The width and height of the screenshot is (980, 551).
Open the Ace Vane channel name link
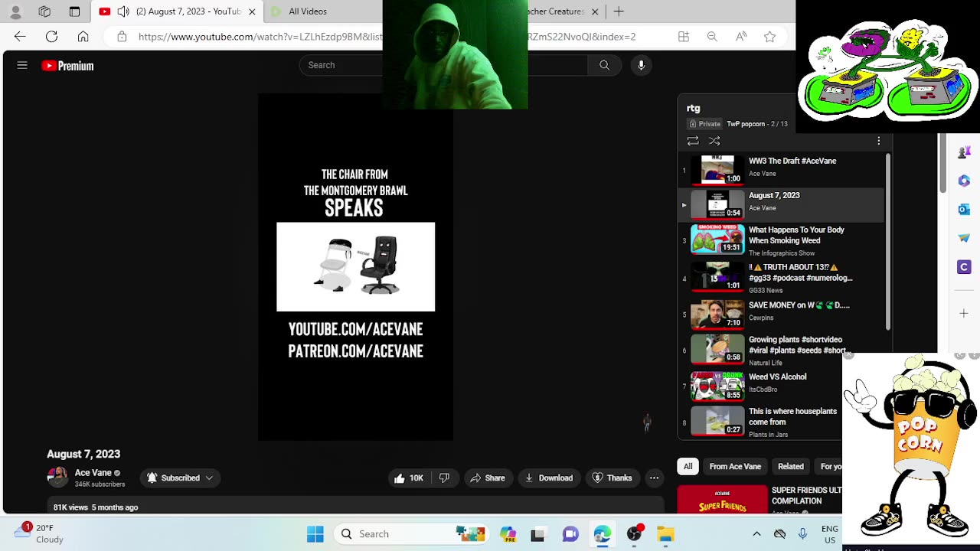pos(93,473)
